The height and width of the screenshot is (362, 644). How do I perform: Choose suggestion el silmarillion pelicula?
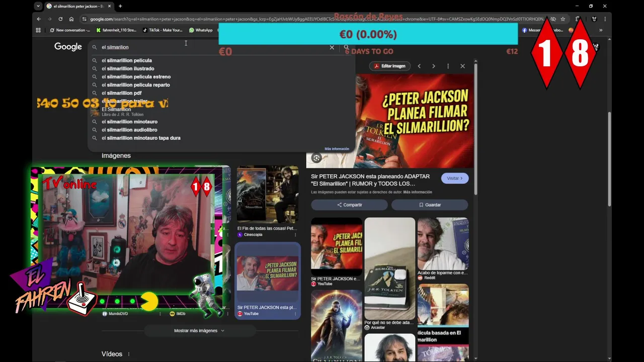pos(127,60)
